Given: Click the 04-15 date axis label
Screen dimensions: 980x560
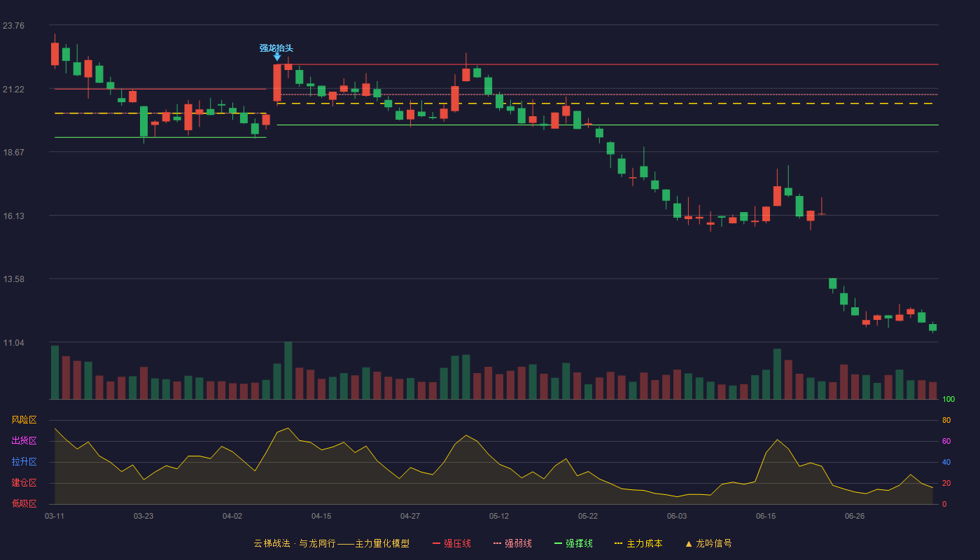Looking at the screenshot, I should coord(321,516).
